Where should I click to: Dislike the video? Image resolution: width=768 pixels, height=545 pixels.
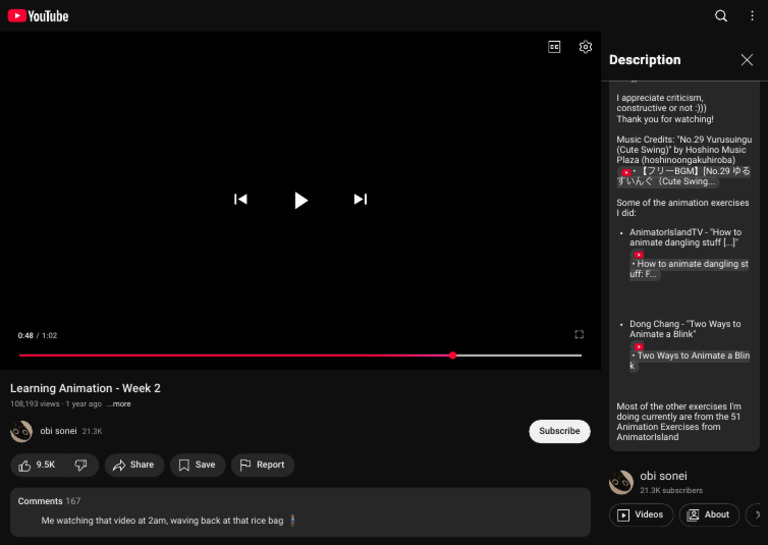[x=81, y=465]
